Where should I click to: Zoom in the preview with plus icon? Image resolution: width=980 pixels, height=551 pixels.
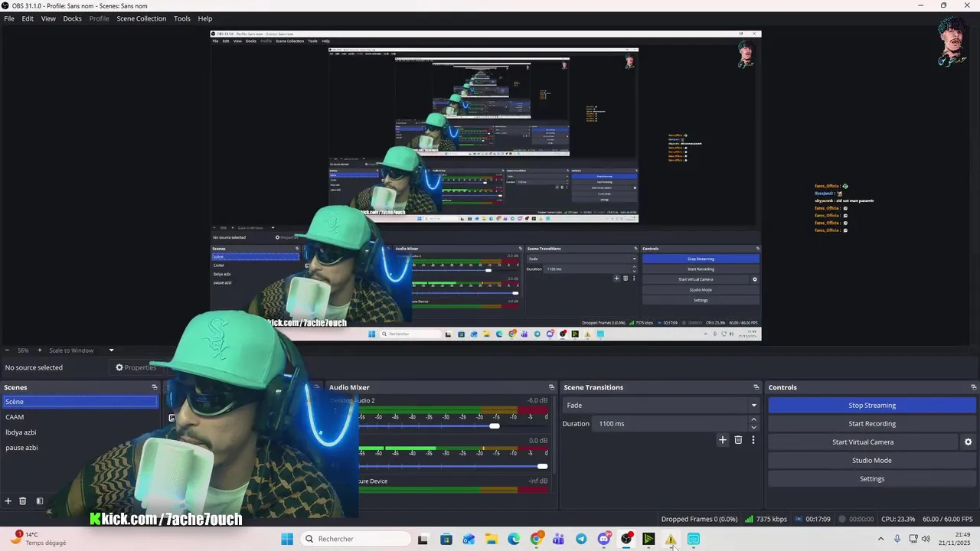coord(40,350)
